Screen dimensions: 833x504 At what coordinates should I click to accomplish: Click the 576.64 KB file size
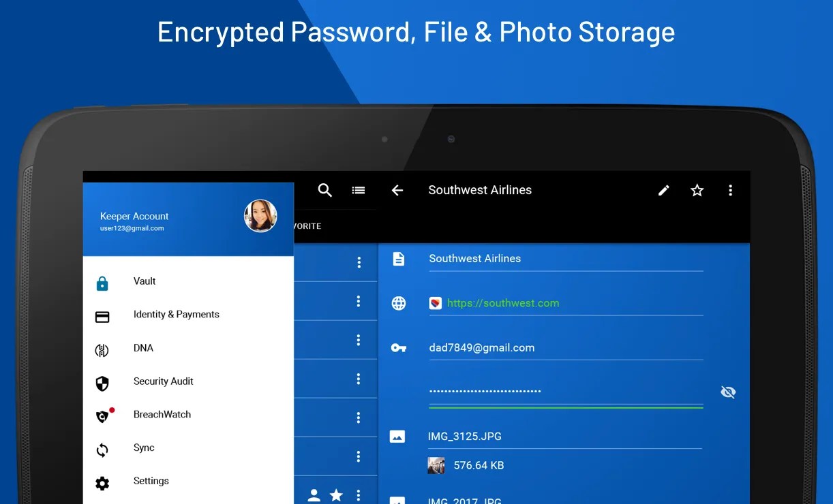[479, 466]
